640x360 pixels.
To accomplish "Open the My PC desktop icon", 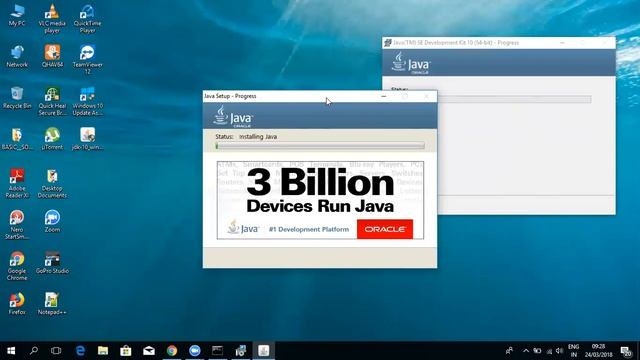I will coord(17,16).
